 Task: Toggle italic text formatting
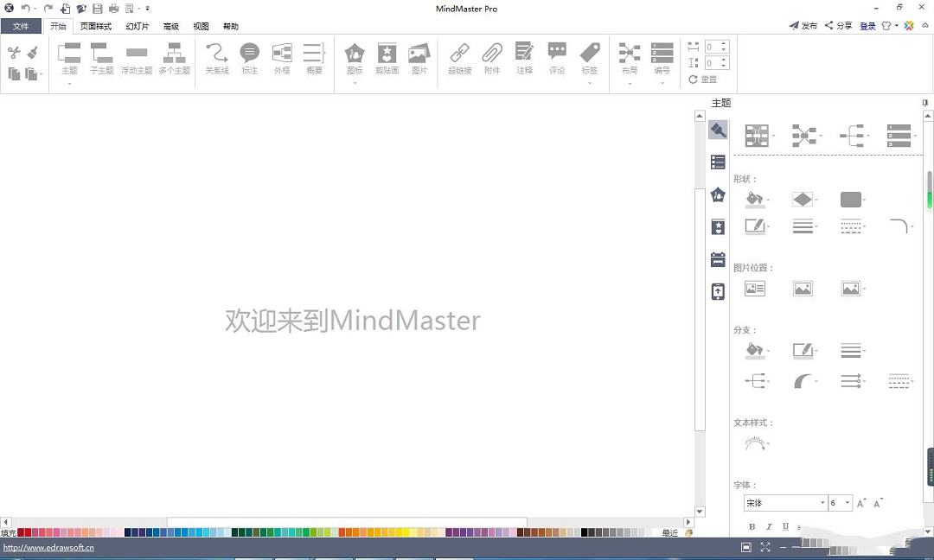point(769,526)
